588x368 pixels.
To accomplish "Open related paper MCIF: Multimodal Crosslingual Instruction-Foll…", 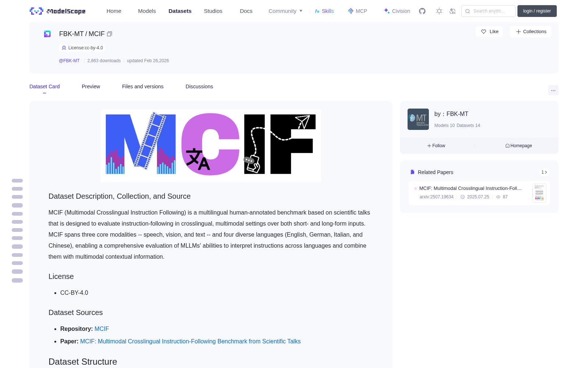I will tap(470, 188).
